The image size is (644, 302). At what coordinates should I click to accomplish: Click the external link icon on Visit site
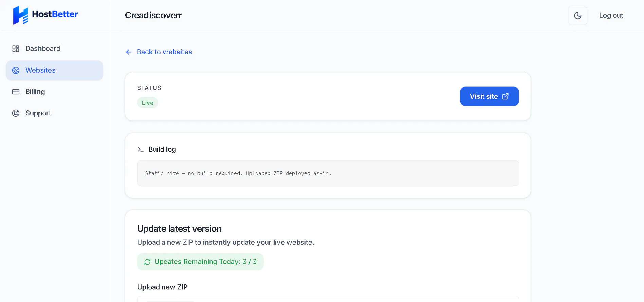pos(505,96)
